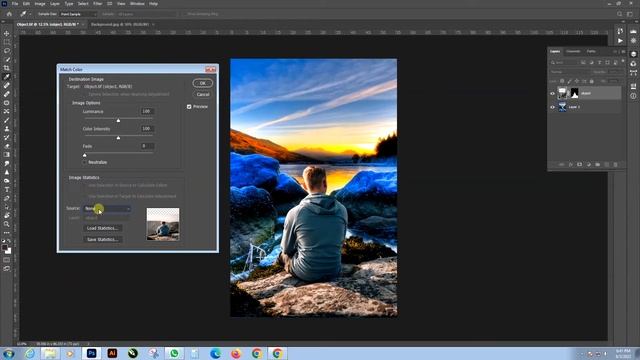
Task: Toggle Quick Mask mode icon
Action: click(7, 260)
